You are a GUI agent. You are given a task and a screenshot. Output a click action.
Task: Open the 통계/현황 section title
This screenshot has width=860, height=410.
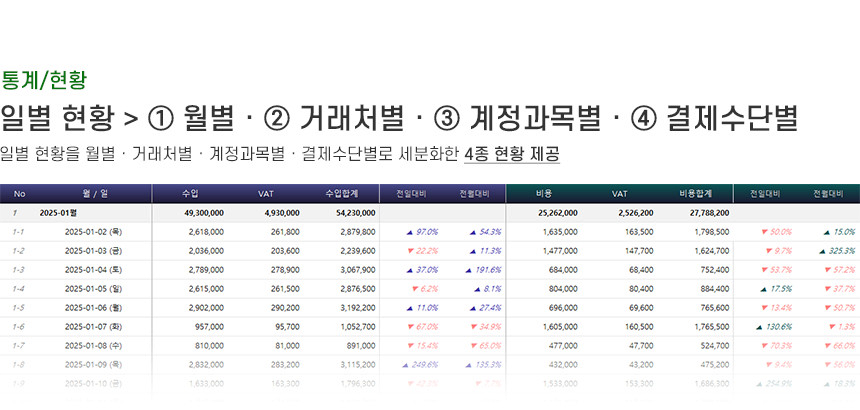(45, 78)
